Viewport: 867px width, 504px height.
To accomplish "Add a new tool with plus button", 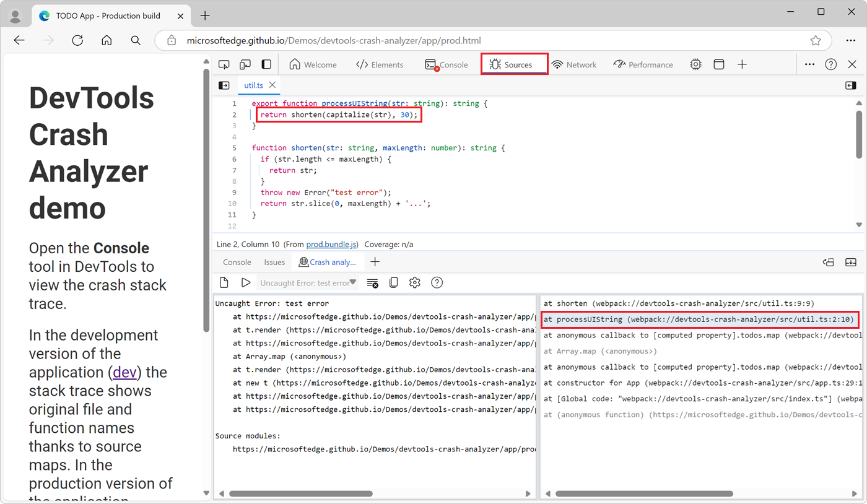I will (742, 64).
